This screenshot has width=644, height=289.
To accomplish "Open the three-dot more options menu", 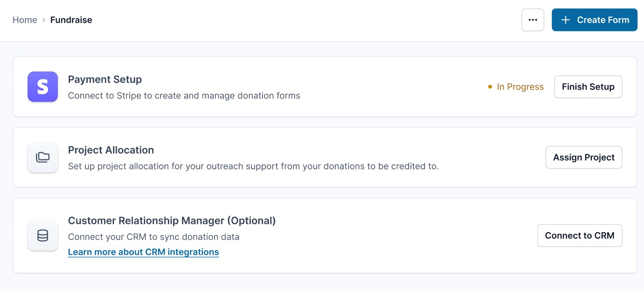I will click(533, 20).
